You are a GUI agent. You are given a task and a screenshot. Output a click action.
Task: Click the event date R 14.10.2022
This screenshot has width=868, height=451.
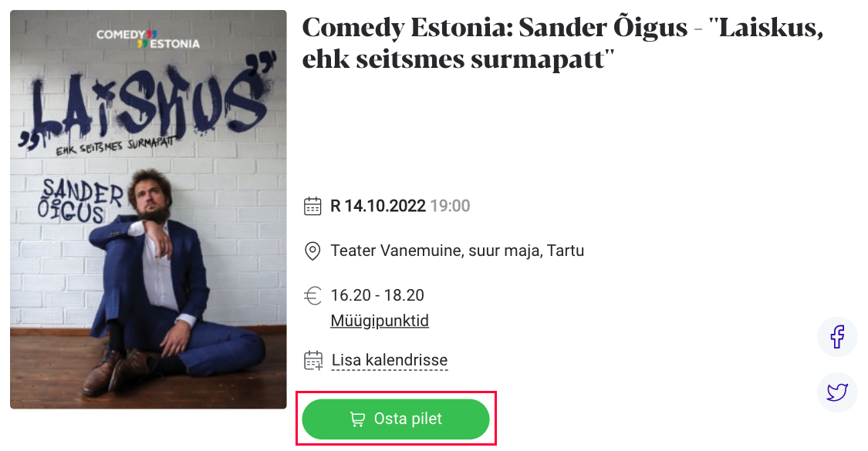tap(378, 206)
